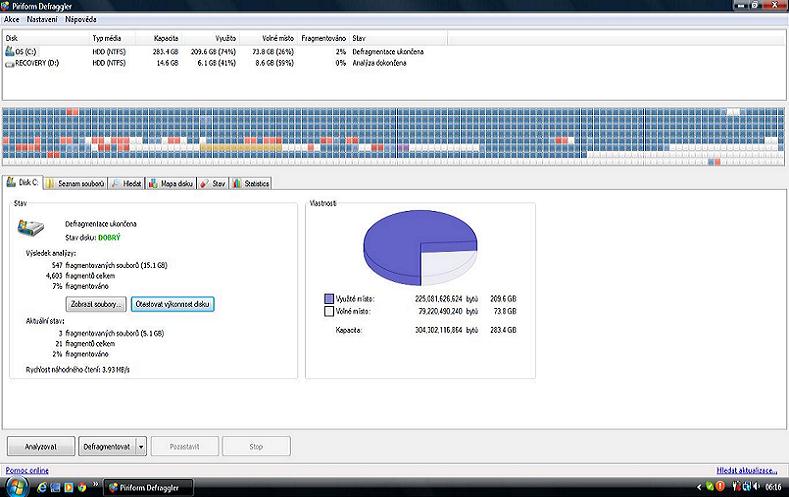The height and width of the screenshot is (497, 789).
Task: Click Show Desktop quick launch icon
Action: pos(55,487)
